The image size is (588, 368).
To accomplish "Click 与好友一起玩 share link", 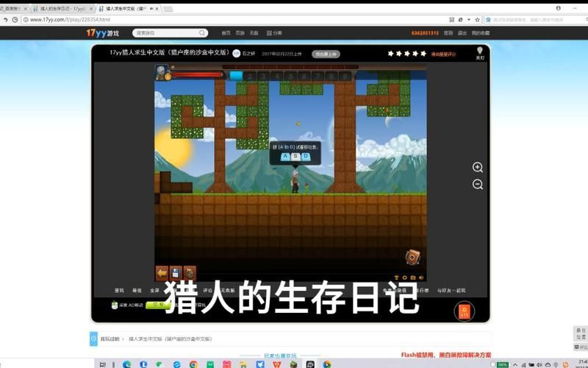I will coord(451,290).
